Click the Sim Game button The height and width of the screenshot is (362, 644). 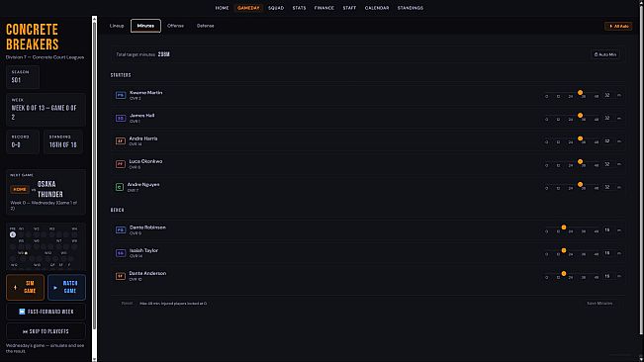pyautogui.click(x=25, y=287)
